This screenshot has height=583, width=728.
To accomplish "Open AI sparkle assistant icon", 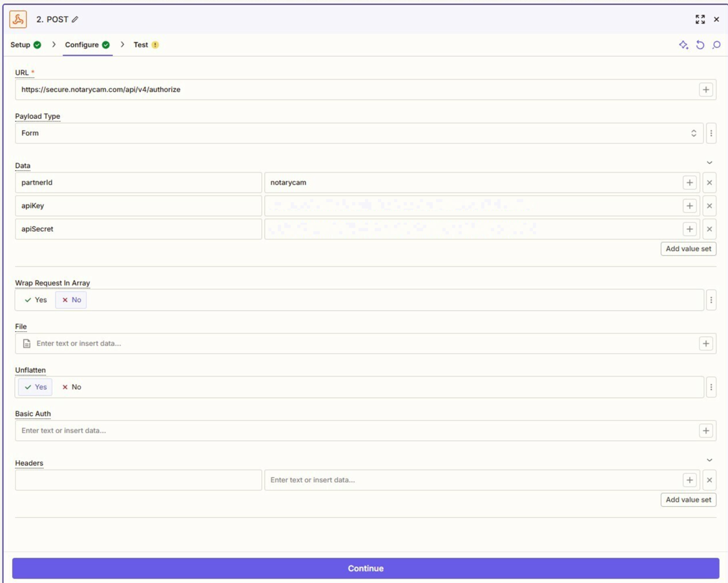I will click(683, 45).
